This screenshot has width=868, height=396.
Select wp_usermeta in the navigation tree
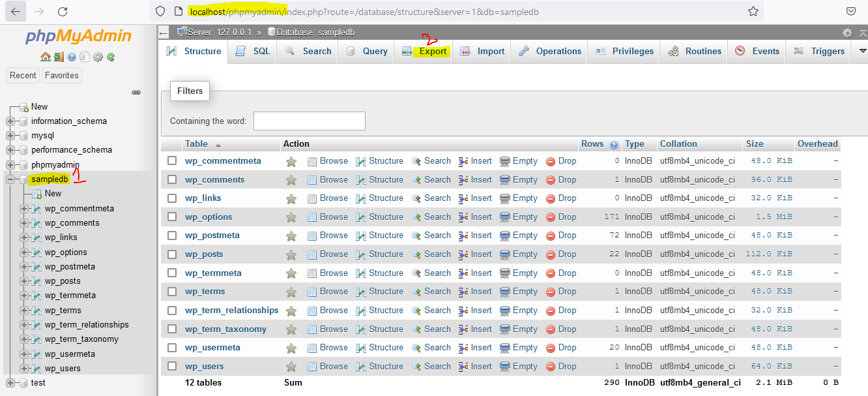(70, 354)
